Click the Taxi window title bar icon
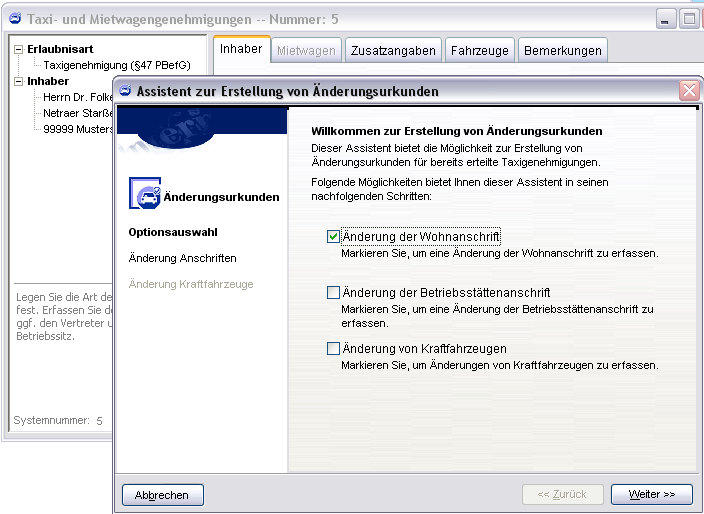704x514 pixels. (x=14, y=18)
